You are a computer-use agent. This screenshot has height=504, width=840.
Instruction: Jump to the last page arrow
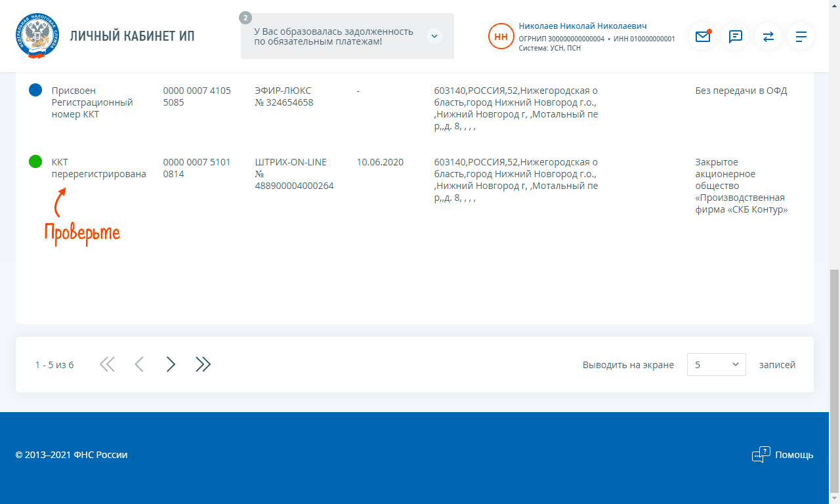click(203, 364)
